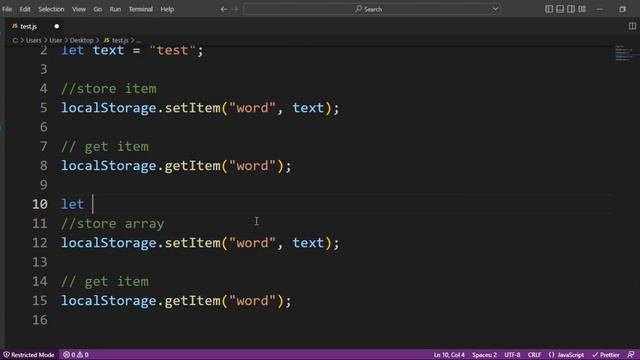The height and width of the screenshot is (360, 640).
Task: Open the Run menu
Action: click(x=115, y=9)
